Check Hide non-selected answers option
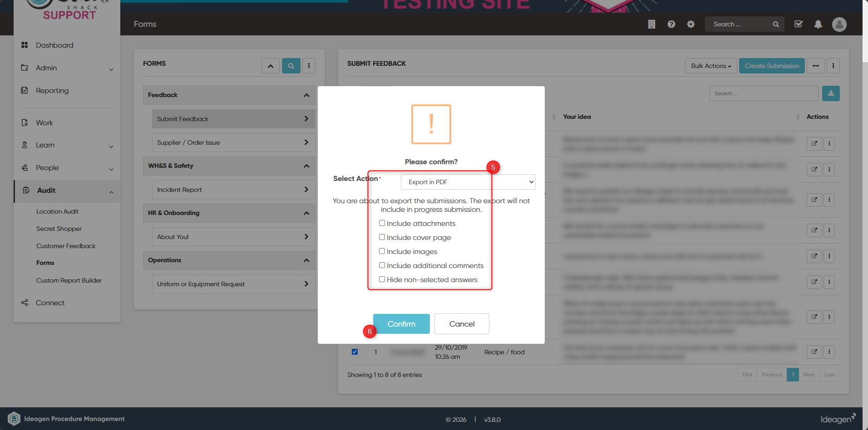 pos(382,279)
